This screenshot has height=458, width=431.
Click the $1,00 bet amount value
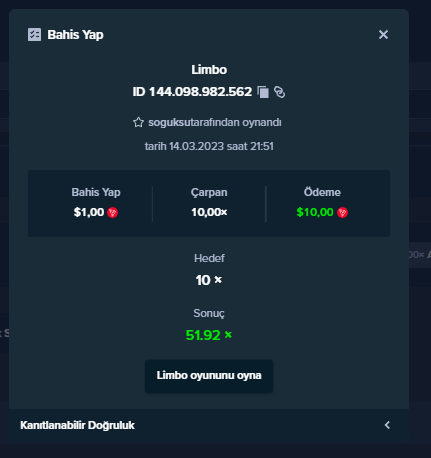[89, 212]
